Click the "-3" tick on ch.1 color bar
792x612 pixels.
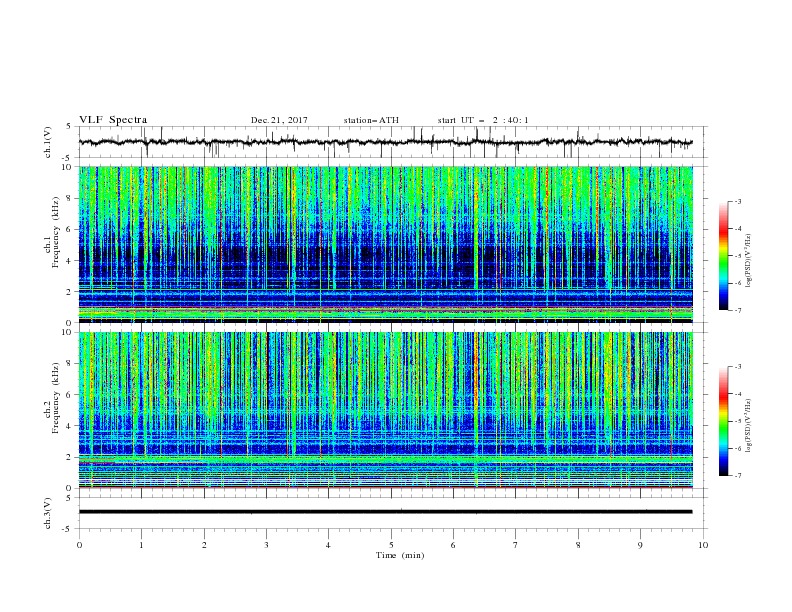click(x=737, y=201)
